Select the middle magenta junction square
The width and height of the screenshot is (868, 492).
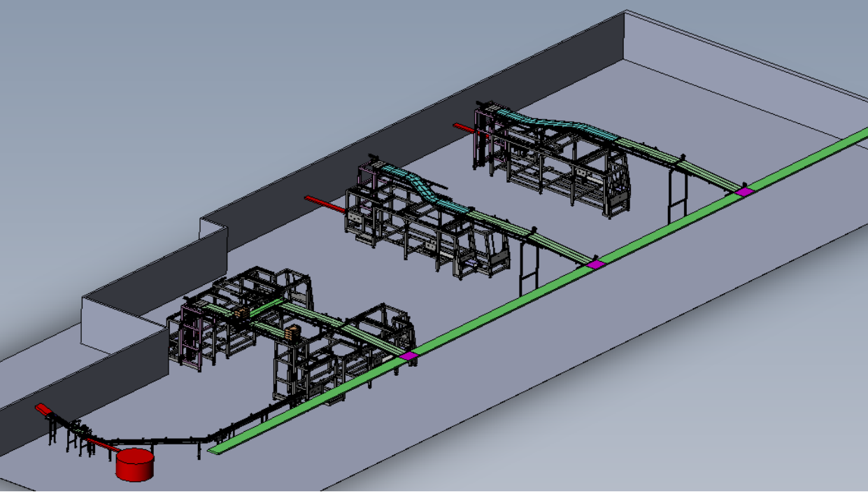(595, 265)
